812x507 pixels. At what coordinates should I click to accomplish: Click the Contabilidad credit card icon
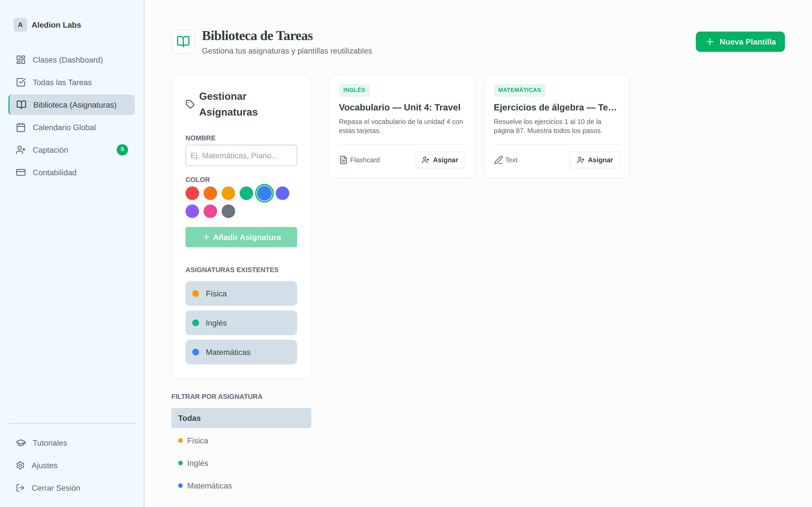[21, 172]
